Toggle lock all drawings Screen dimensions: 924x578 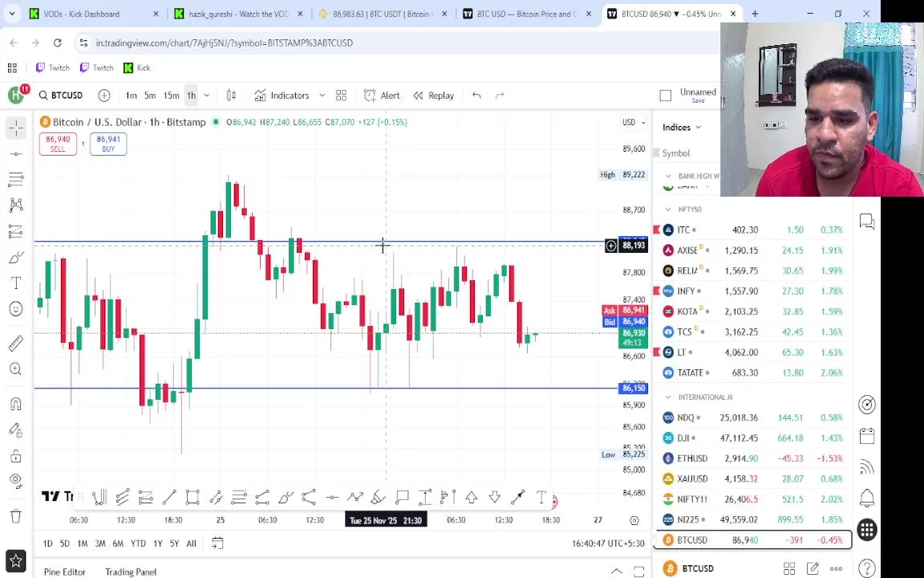point(16,456)
